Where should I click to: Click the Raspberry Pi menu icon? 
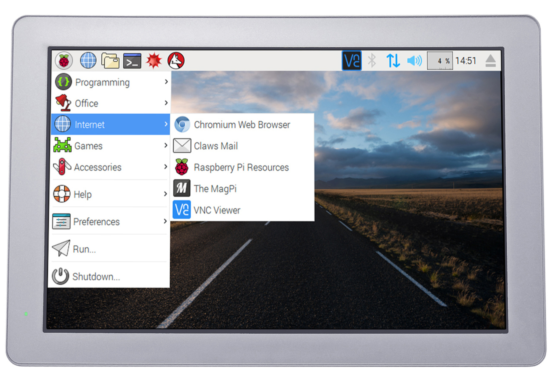[64, 61]
